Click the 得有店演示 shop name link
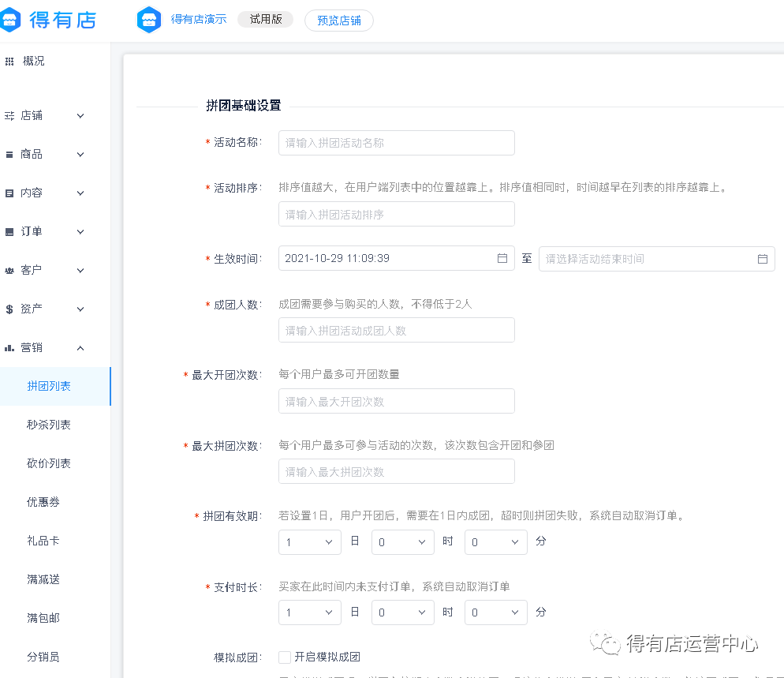 (199, 19)
